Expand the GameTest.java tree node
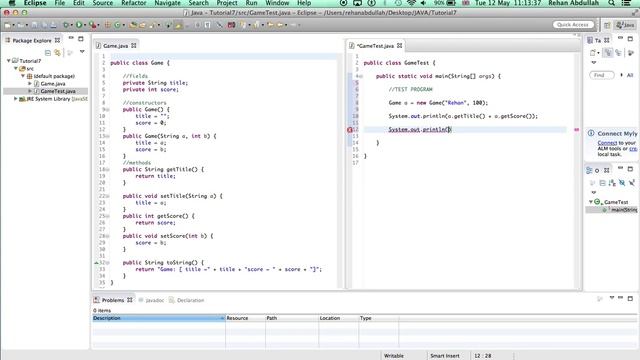This screenshot has height=360, width=640. coord(30,91)
